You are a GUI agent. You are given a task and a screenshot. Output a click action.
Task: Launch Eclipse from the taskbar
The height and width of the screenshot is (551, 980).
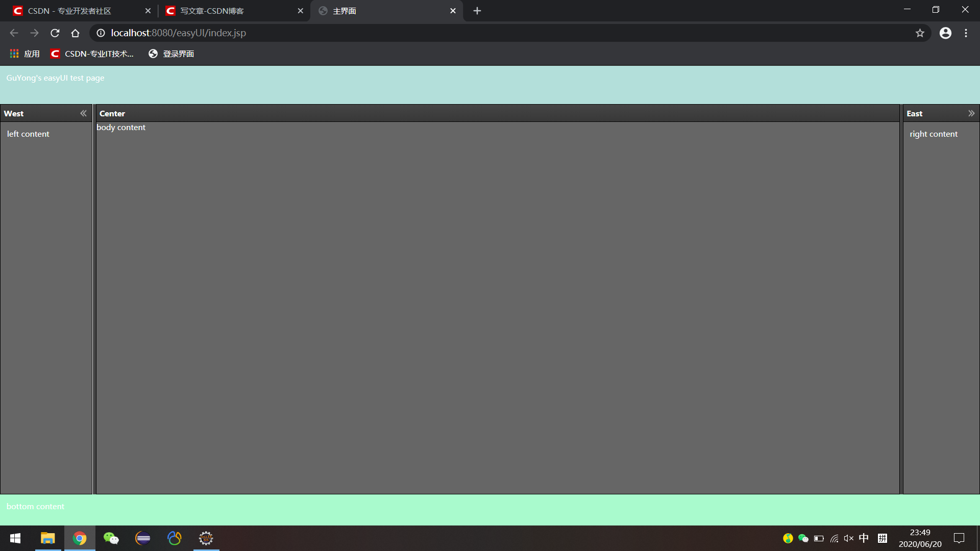(142, 538)
